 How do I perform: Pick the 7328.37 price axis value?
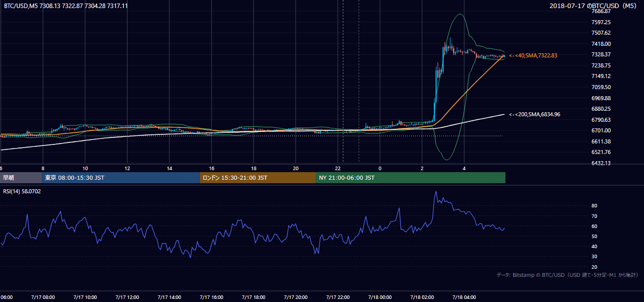point(601,54)
